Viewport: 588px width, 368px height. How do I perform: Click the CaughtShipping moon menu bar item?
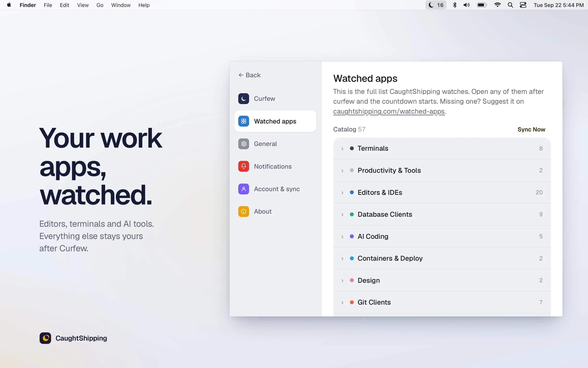click(436, 5)
